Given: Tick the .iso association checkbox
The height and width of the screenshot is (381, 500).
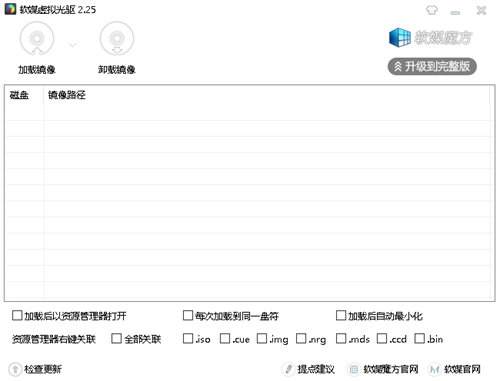Looking at the screenshot, I should pyautogui.click(x=188, y=339).
